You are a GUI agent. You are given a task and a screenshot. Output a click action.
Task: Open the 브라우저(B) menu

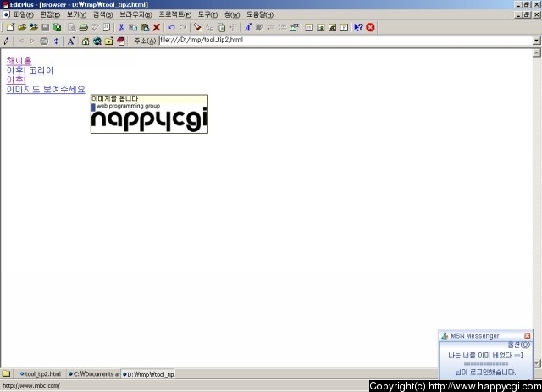point(135,15)
